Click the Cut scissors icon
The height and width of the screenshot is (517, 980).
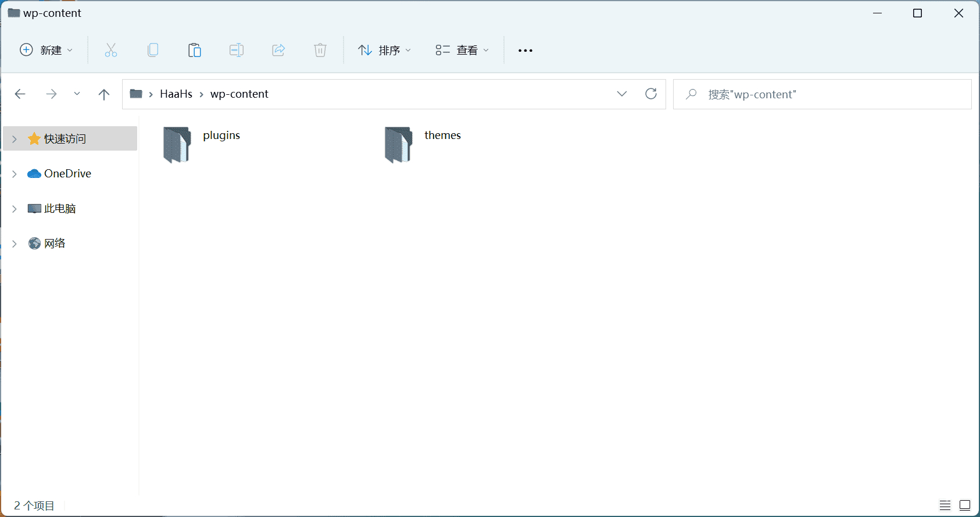(x=111, y=51)
